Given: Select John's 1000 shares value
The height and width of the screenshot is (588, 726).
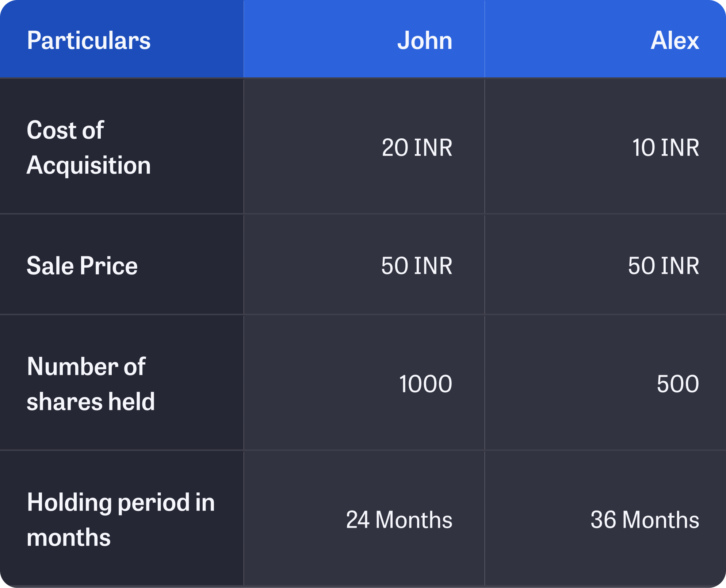Looking at the screenshot, I should pos(425,384).
